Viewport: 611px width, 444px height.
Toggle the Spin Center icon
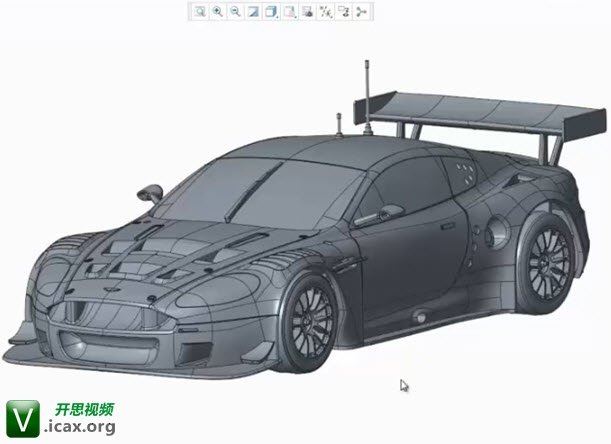pos(362,12)
